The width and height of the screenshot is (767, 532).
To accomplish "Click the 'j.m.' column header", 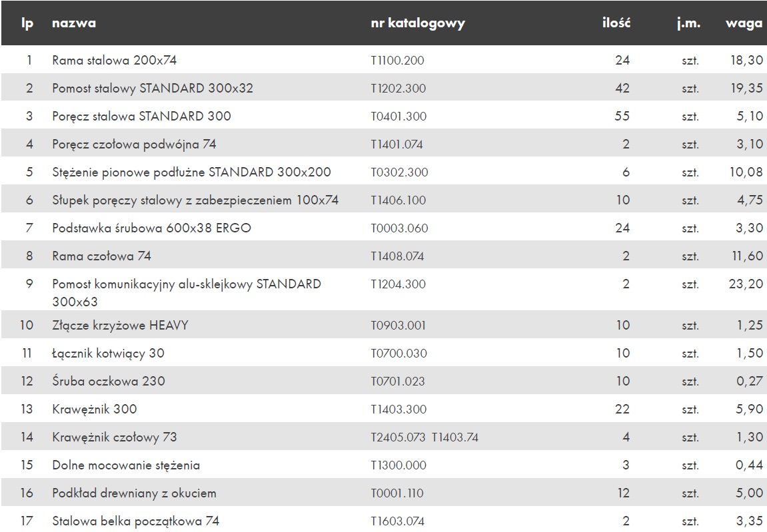I will point(689,23).
